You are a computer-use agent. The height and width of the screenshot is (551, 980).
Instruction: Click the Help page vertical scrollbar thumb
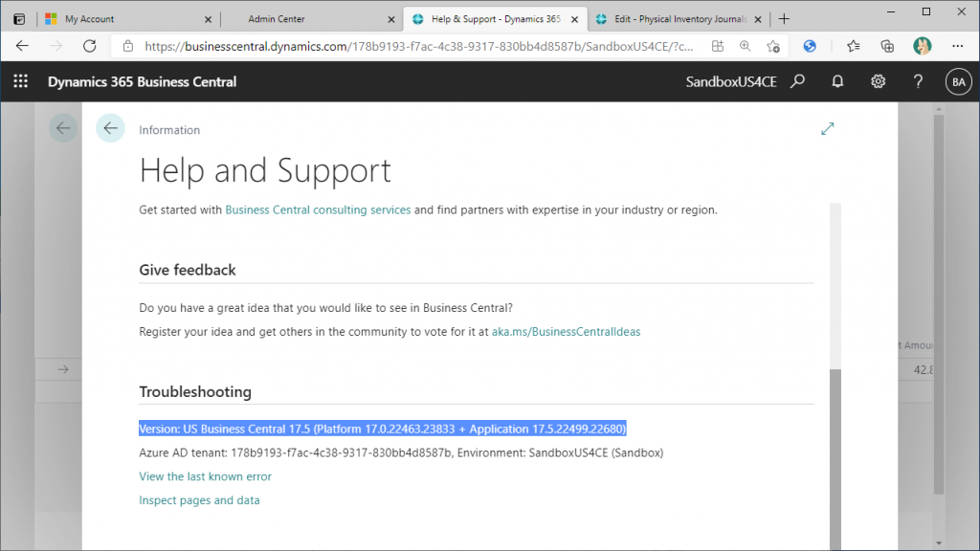pyautogui.click(x=835, y=459)
